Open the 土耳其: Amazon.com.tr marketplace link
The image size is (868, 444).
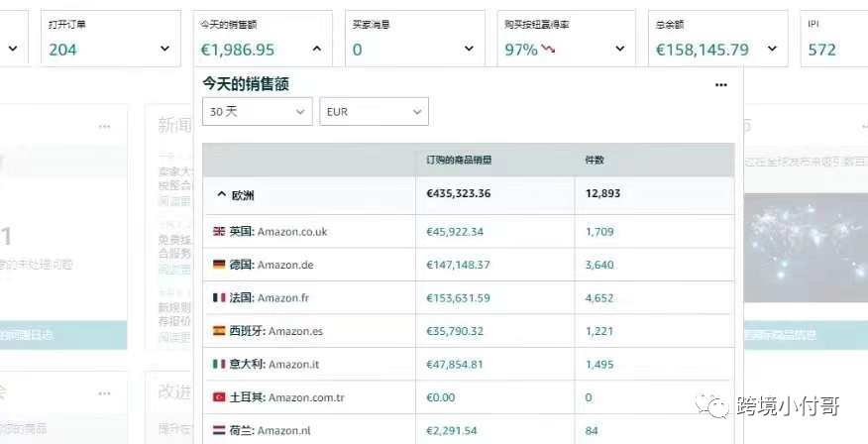click(x=286, y=397)
